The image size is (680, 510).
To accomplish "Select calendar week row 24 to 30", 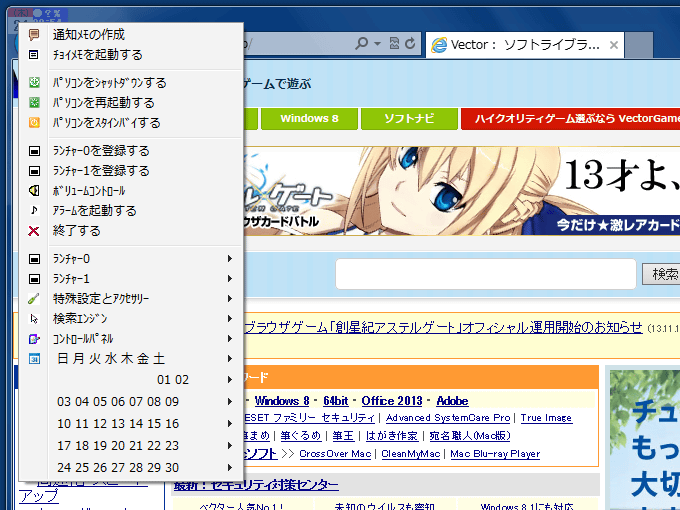I will pos(131,468).
